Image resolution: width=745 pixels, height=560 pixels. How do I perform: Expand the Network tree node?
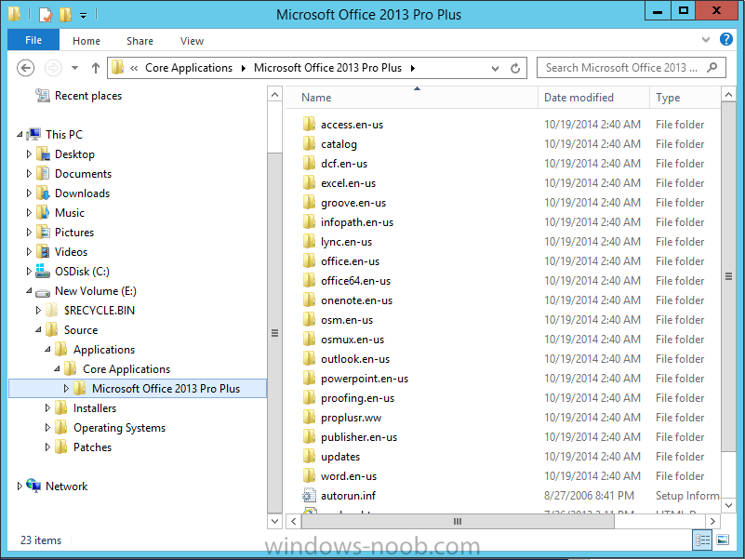coord(20,486)
